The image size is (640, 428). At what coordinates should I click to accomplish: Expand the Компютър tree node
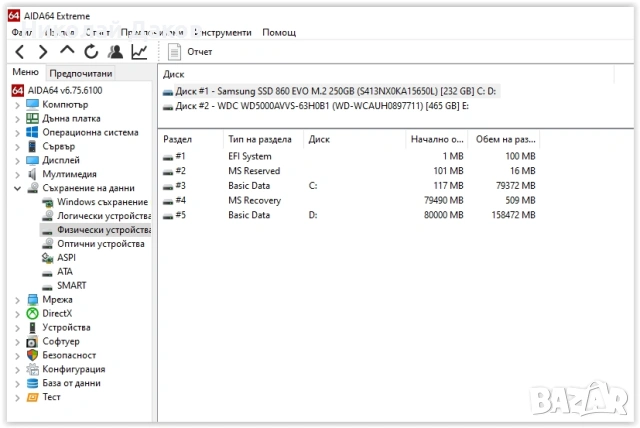coord(17,104)
